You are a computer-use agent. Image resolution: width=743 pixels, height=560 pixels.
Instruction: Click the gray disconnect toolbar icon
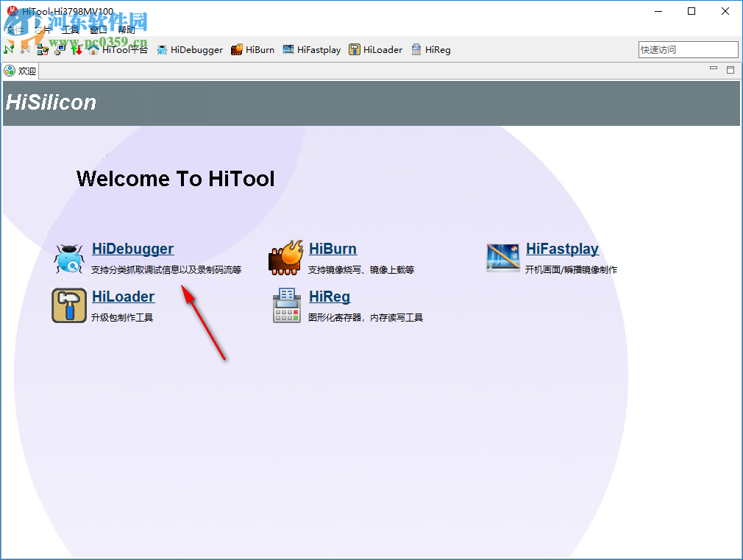click(25, 49)
